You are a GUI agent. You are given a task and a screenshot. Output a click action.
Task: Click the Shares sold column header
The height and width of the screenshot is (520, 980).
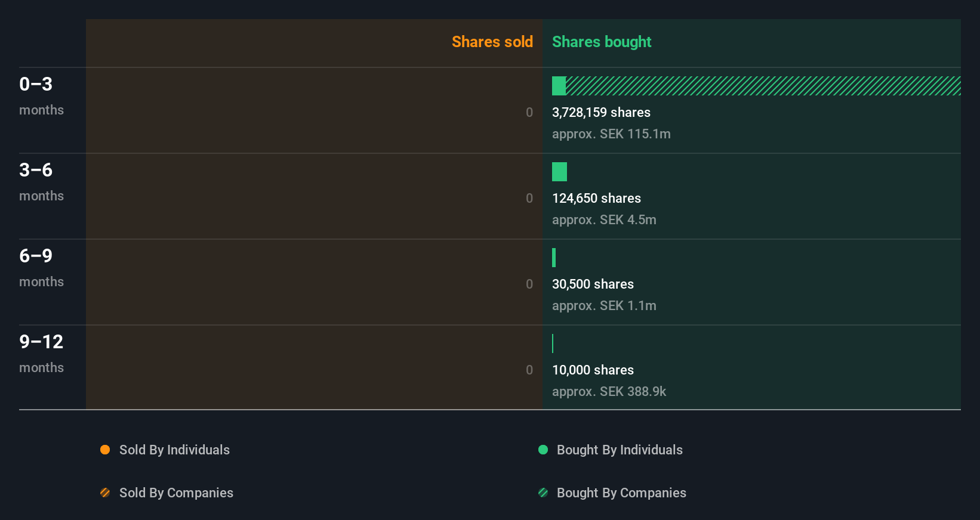pos(492,42)
